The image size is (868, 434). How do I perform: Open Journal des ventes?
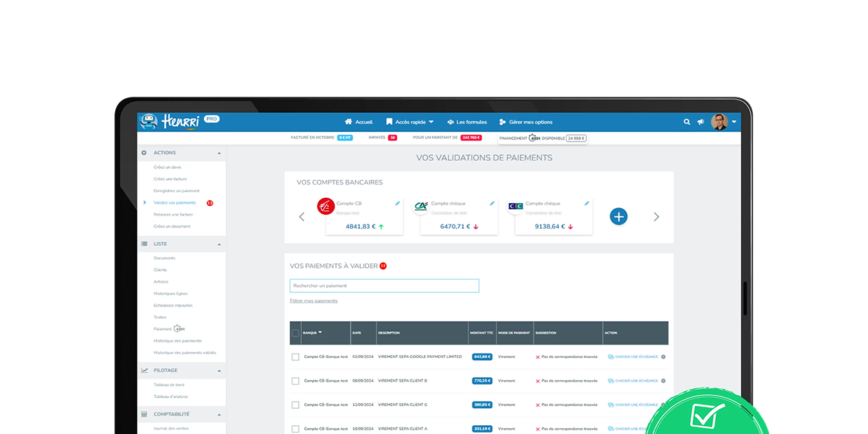pyautogui.click(x=170, y=428)
